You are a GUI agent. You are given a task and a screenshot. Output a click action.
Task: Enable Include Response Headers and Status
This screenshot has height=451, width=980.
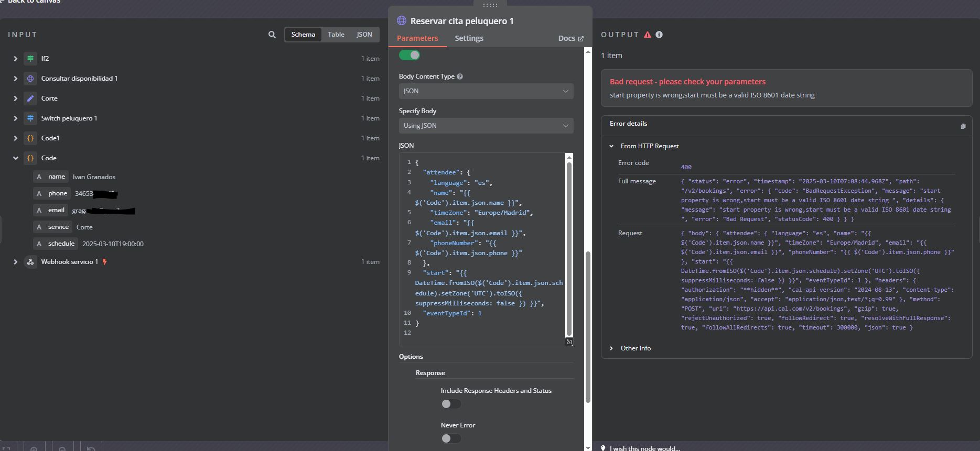pyautogui.click(x=451, y=404)
